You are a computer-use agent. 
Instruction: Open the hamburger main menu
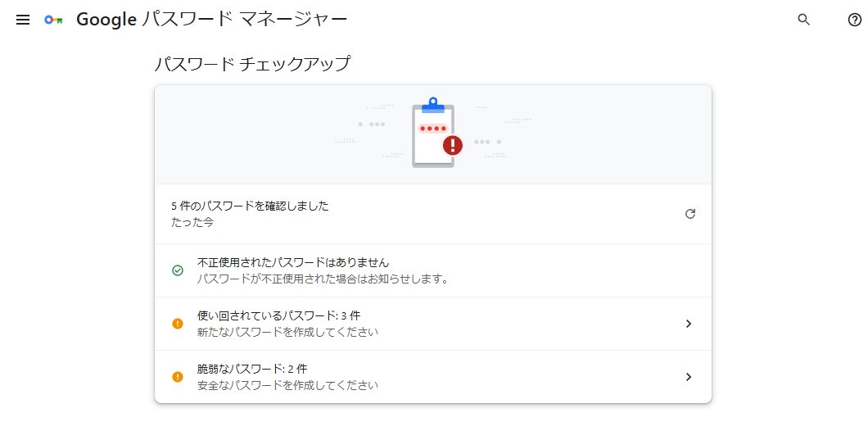(x=23, y=20)
